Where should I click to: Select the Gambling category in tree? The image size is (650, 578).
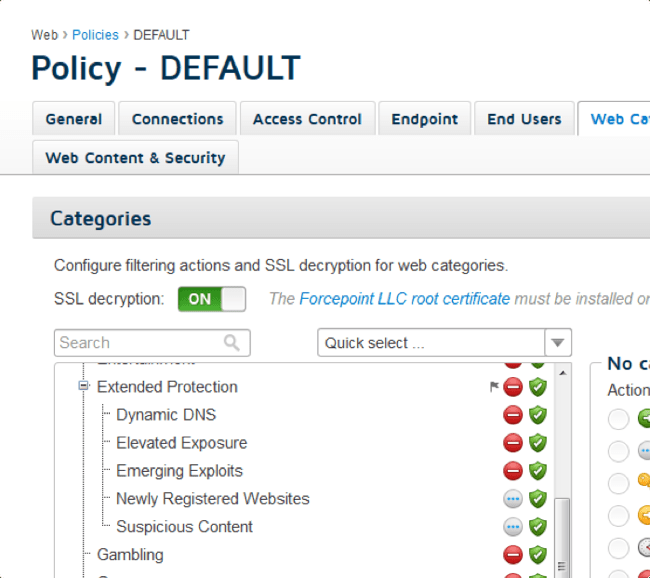tap(130, 555)
